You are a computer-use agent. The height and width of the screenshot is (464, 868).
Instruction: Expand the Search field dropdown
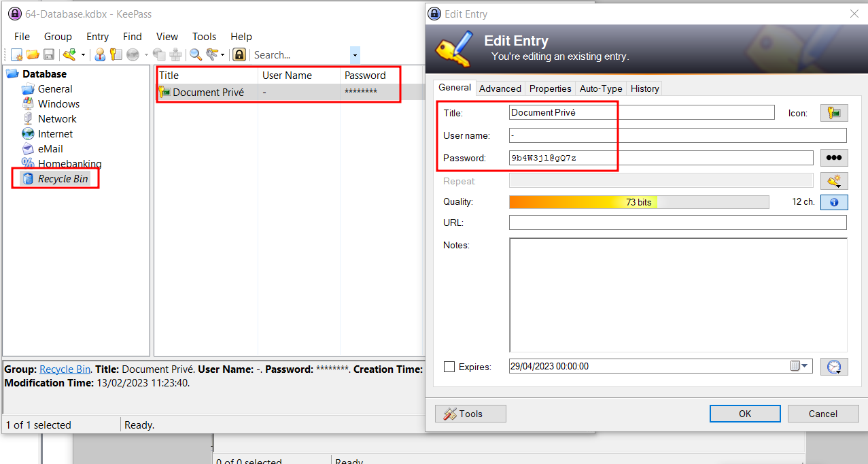[354, 54]
